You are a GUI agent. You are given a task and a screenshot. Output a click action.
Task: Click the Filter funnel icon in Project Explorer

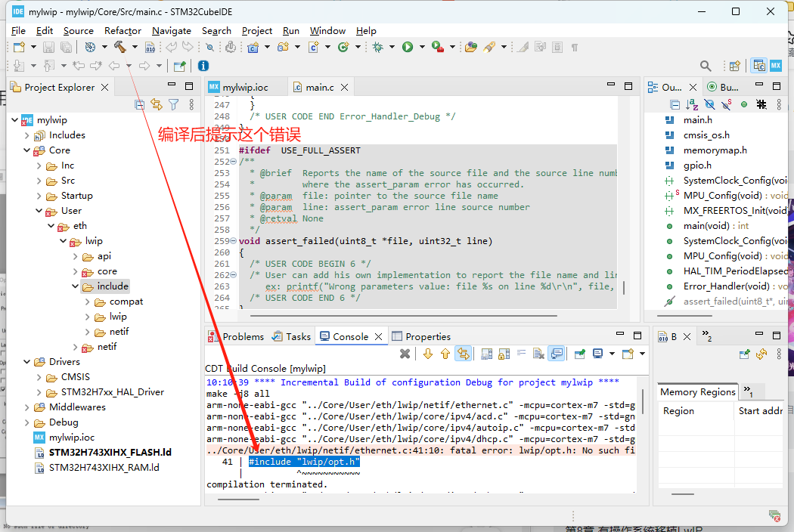[x=173, y=104]
